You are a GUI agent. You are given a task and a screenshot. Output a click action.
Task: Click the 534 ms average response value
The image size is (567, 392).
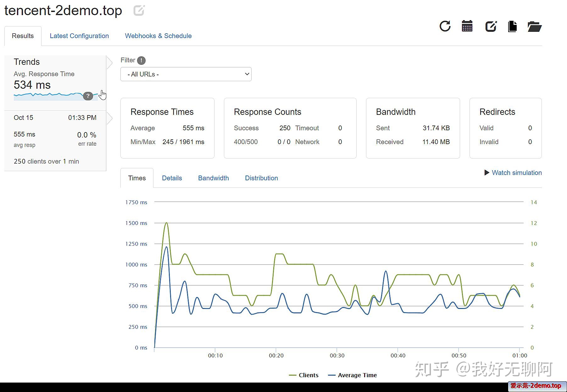tap(32, 85)
